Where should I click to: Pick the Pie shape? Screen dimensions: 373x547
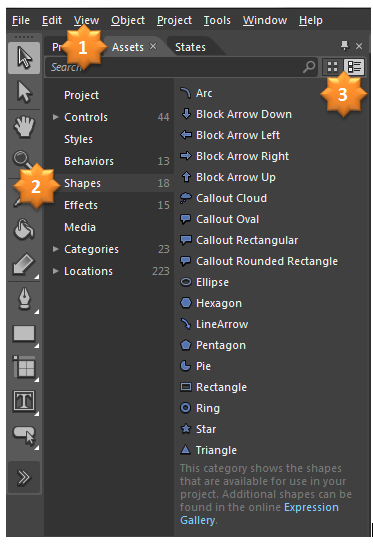pos(195,366)
